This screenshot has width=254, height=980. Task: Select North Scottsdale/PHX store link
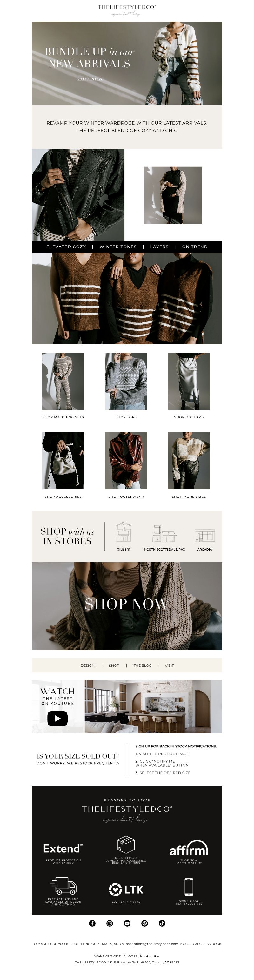tap(165, 549)
